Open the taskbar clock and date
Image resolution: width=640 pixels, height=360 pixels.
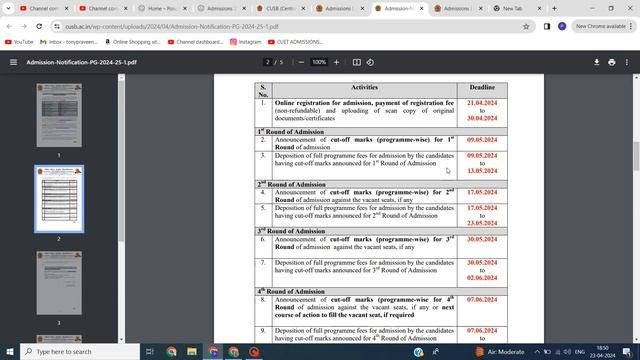(x=602, y=351)
